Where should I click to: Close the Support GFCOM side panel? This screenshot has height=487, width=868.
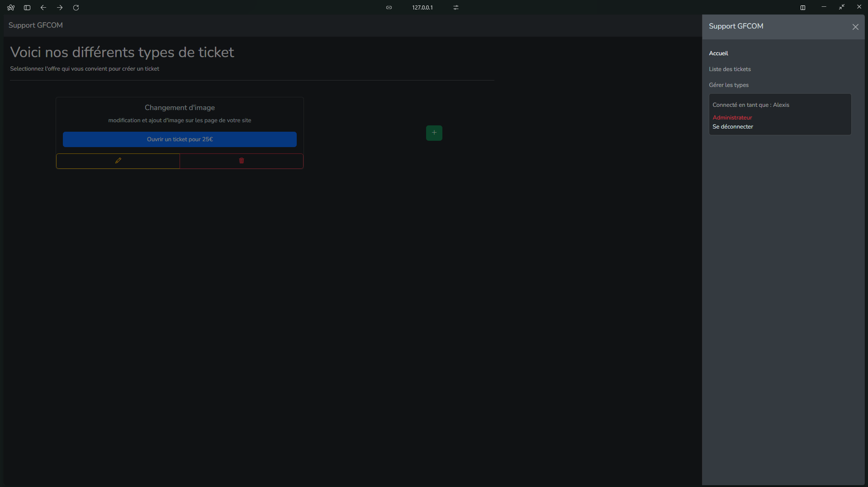click(855, 27)
